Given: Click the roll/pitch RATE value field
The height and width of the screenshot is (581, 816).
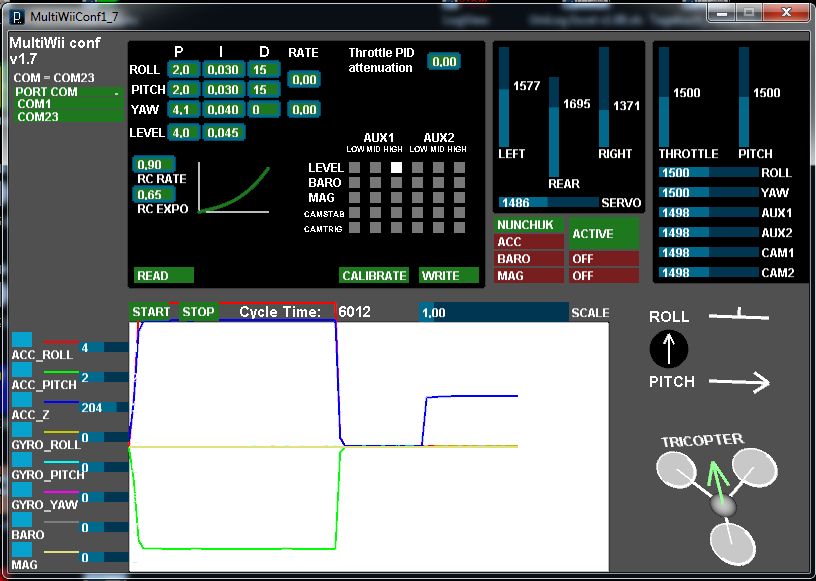Looking at the screenshot, I should [x=303, y=80].
